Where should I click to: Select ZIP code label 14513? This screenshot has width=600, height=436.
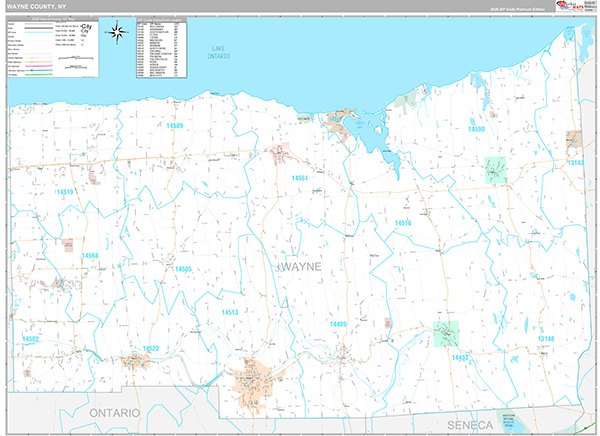pyautogui.click(x=230, y=312)
